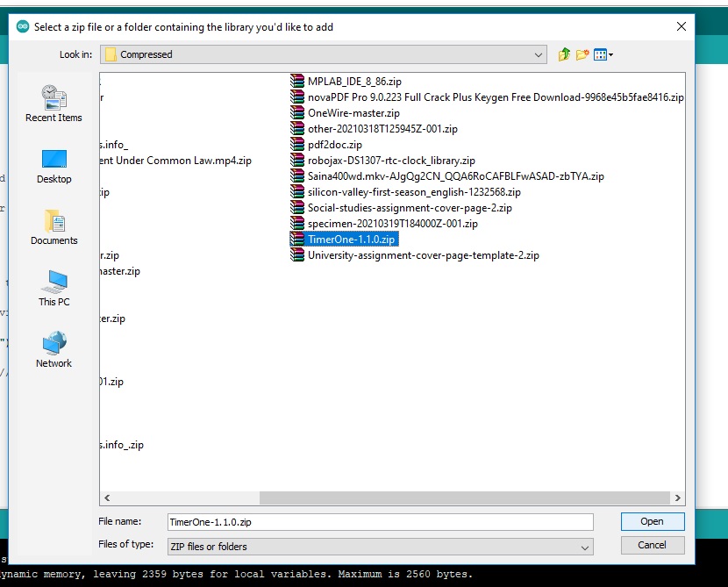Screen dimensions: 728x587
Task: Click the archive icon of pdf2doc.zip
Action: click(297, 145)
